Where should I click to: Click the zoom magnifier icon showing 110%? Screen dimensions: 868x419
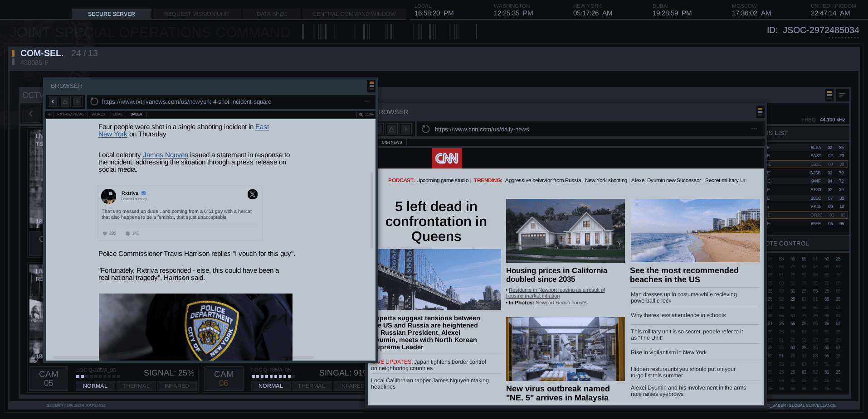pos(361,115)
